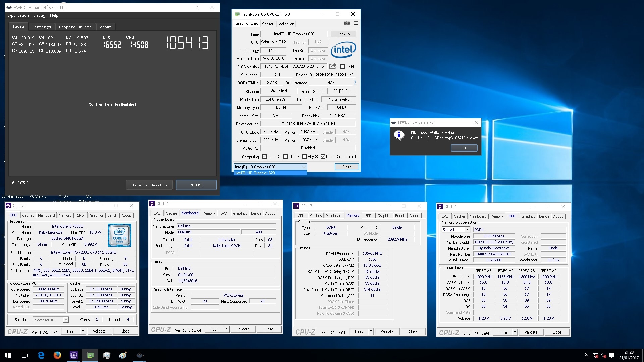
Task: Click the GPU-Z screenshot camera icon
Action: click(x=347, y=23)
